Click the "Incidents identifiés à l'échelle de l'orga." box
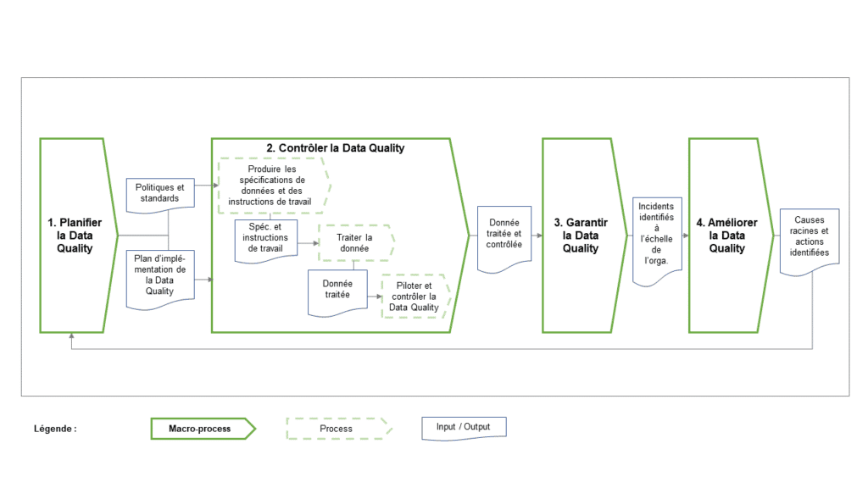Viewport: 868px width, 488px height. coord(656,238)
